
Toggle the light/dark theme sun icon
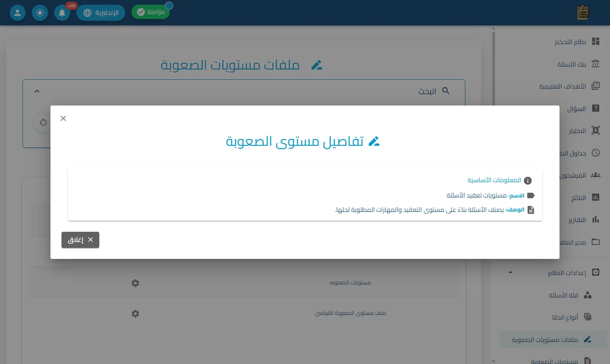40,13
